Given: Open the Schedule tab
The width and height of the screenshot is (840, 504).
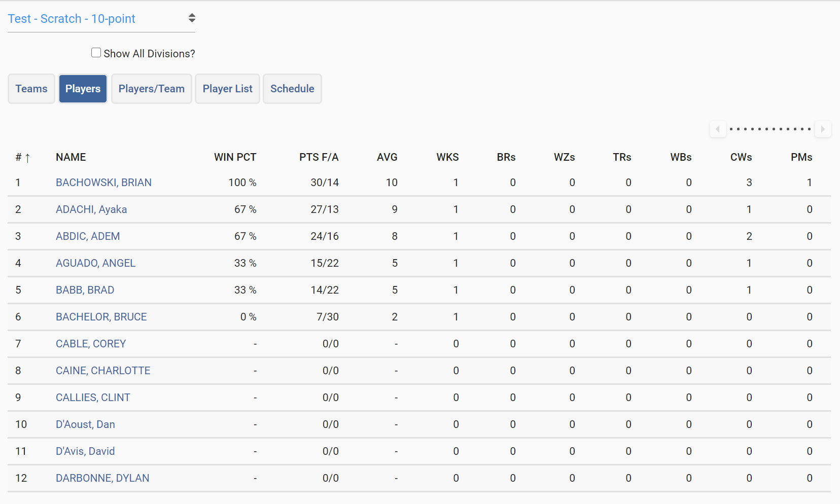Looking at the screenshot, I should 292,88.
